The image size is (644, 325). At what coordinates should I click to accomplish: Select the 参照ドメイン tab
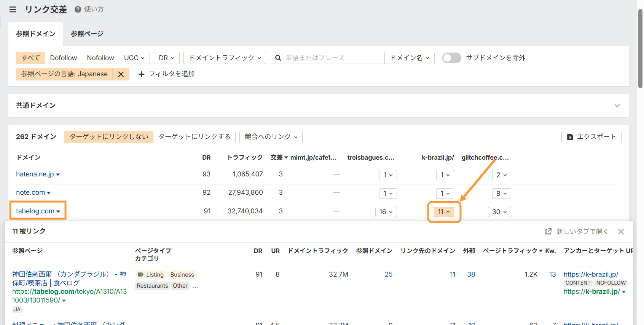36,34
